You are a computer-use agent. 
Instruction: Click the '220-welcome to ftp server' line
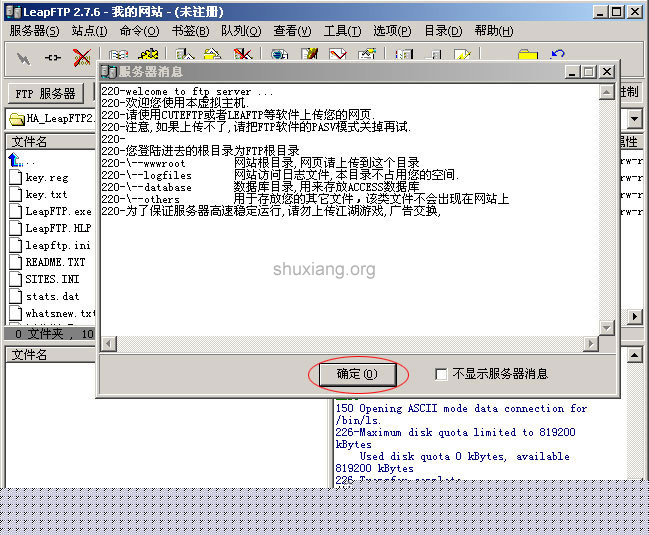[x=187, y=91]
